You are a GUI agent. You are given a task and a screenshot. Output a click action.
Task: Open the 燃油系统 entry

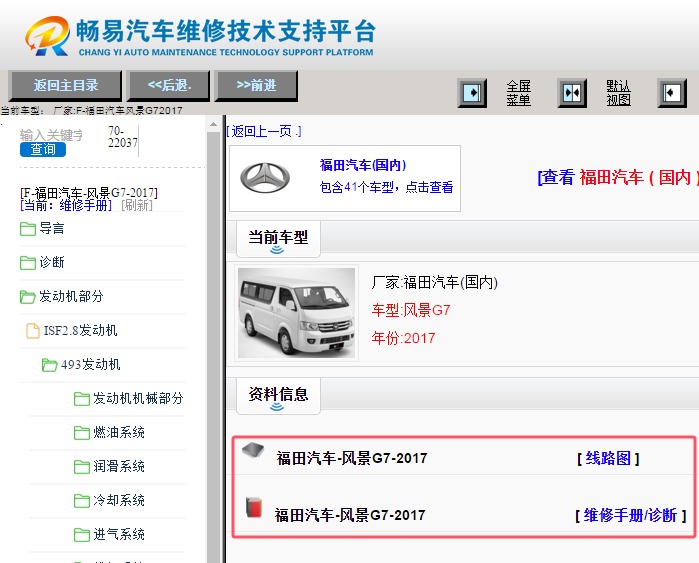pyautogui.click(x=119, y=432)
